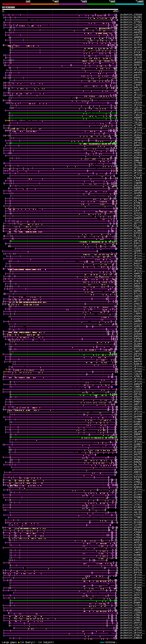Select label UniRef100_A3K1K8
The height and width of the screenshot is (644, 146).
point(131,103)
